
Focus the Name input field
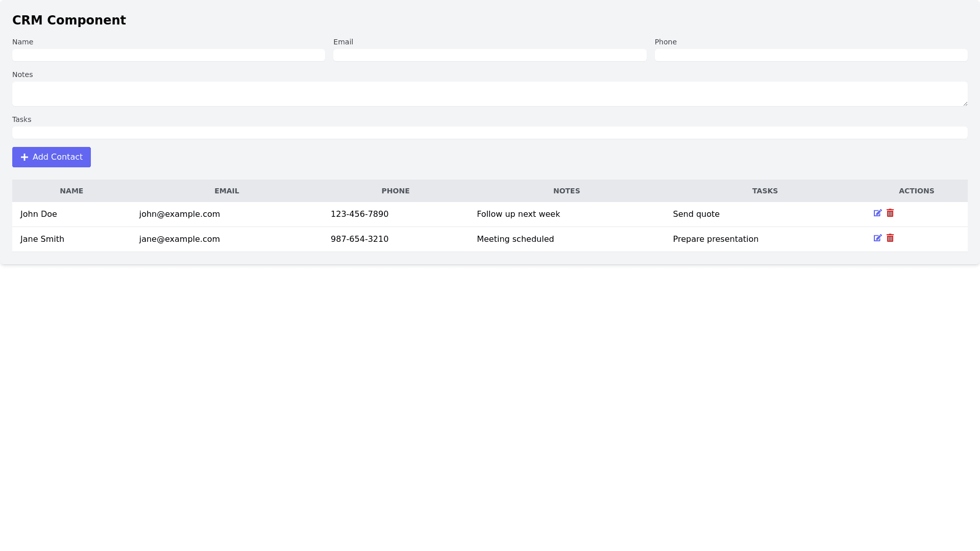point(168,55)
